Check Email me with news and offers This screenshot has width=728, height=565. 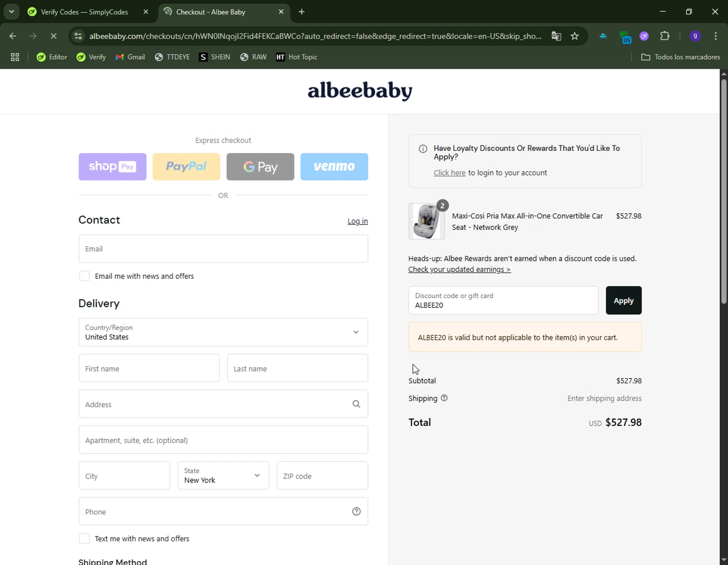click(84, 276)
